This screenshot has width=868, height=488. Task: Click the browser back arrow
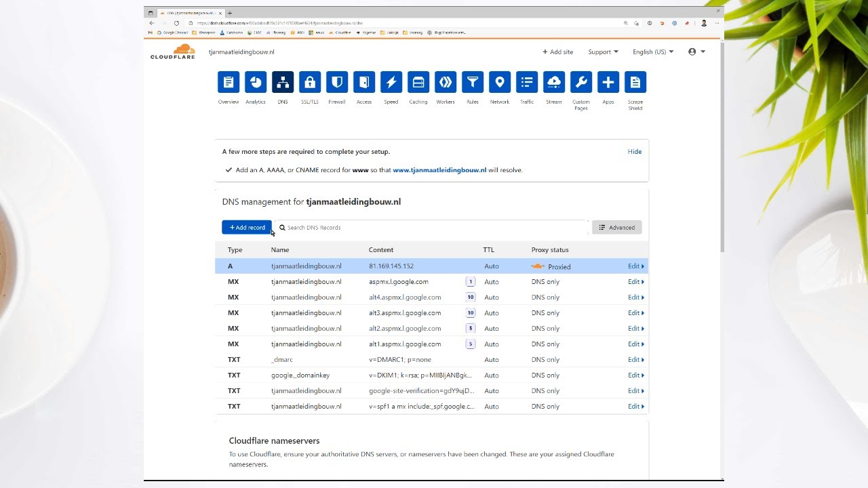coord(152,23)
